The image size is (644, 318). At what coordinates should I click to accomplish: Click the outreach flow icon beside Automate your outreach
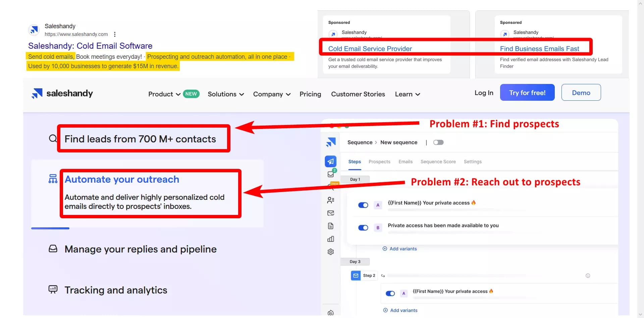click(53, 179)
